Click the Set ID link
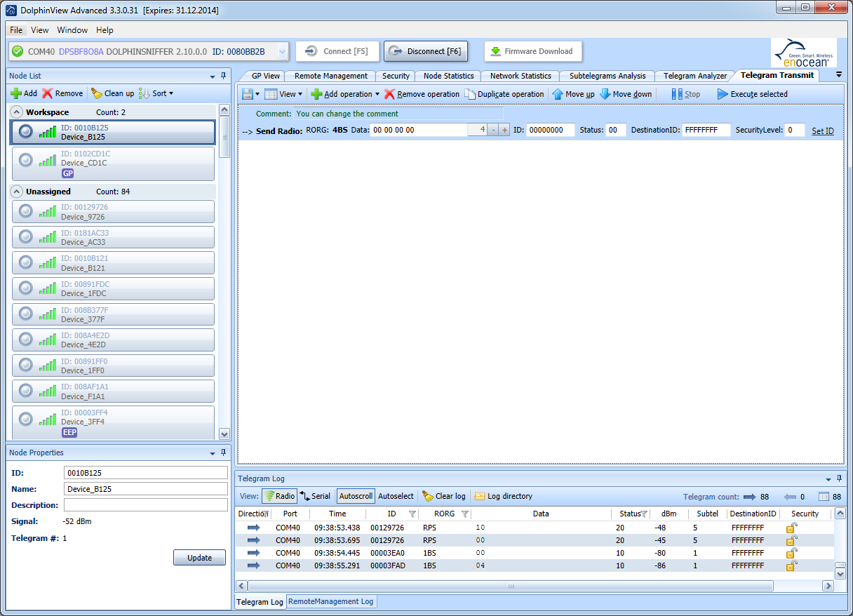Screen dimensions: 853x616 pyautogui.click(x=823, y=130)
